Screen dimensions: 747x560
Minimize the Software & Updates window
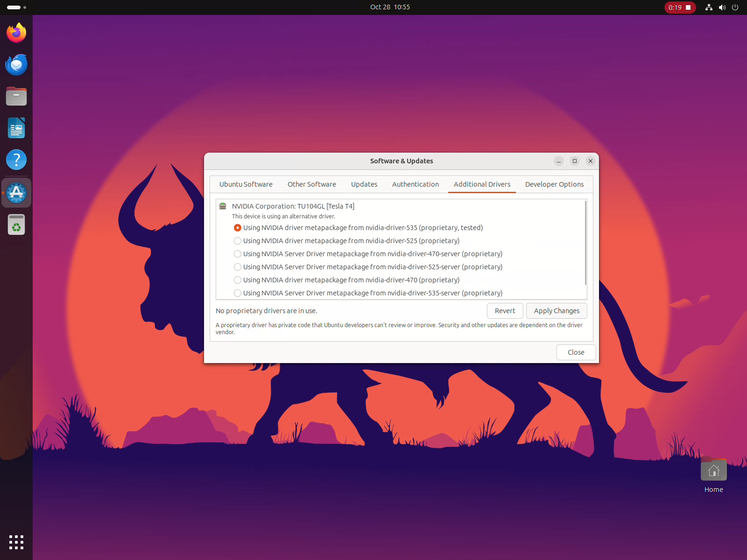[x=559, y=161]
